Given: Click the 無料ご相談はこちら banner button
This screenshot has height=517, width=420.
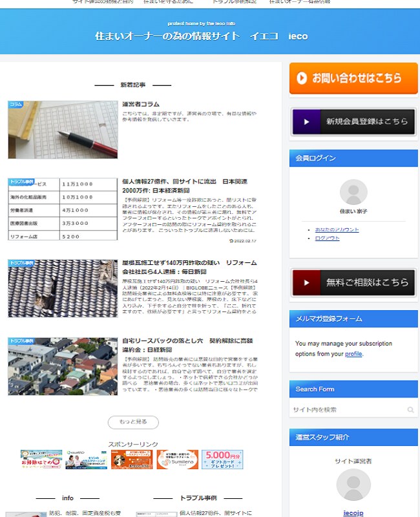Looking at the screenshot, I should (353, 282).
